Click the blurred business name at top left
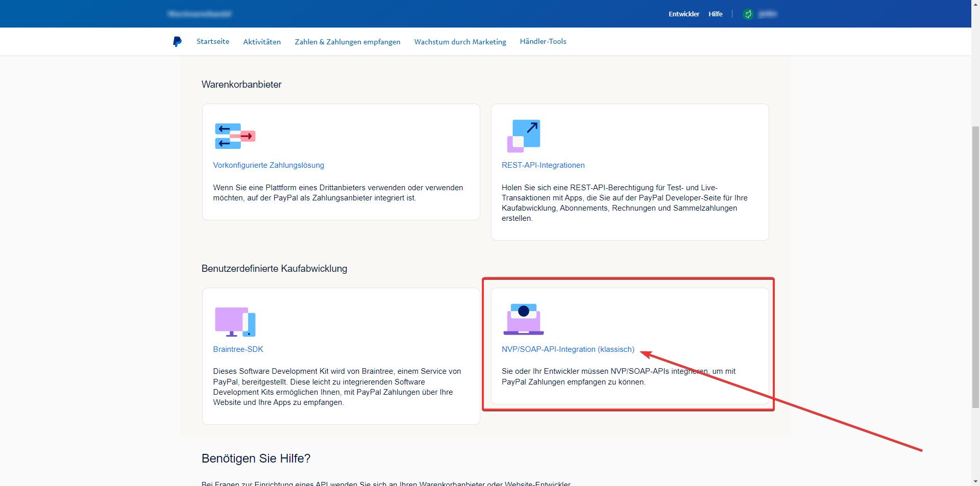The height and width of the screenshot is (486, 980). 199,14
